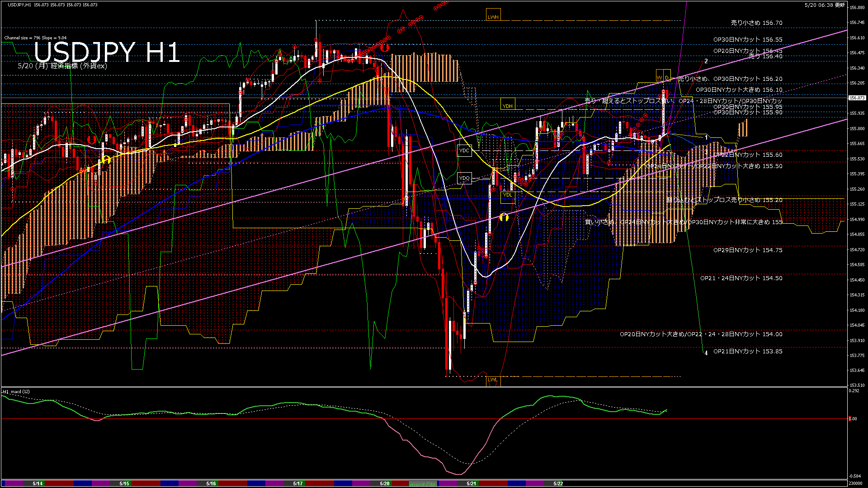Viewport: 868px width, 488px height.
Task: Click the D pivot box
Action: click(x=667, y=75)
